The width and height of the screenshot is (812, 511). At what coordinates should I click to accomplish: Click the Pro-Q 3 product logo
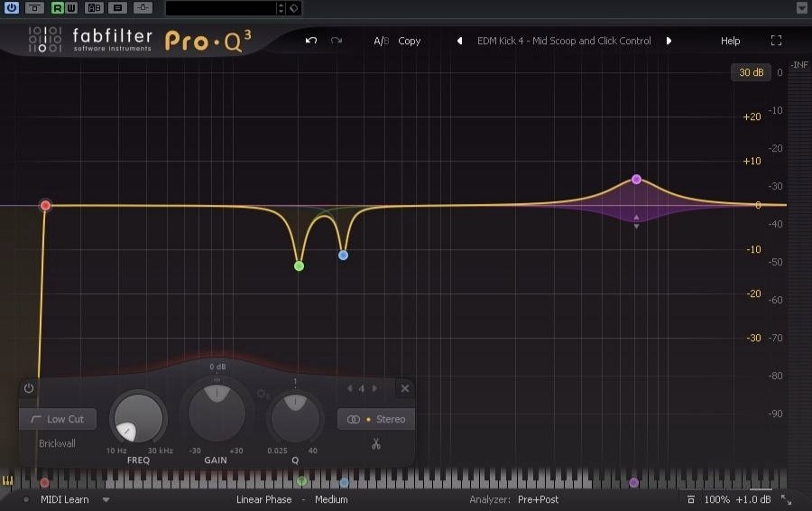coord(208,41)
